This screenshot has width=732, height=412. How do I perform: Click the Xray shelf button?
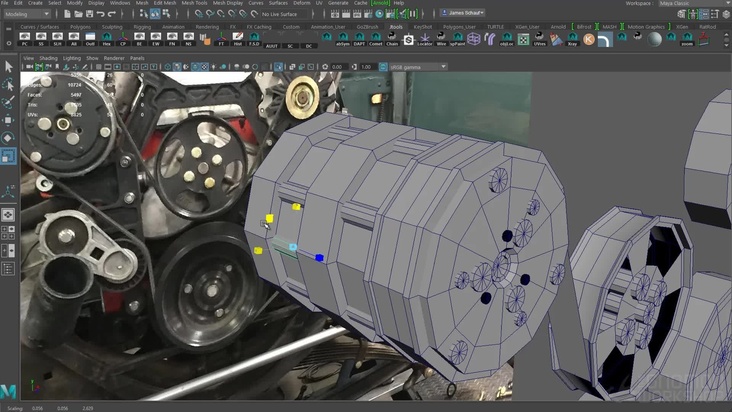point(572,39)
